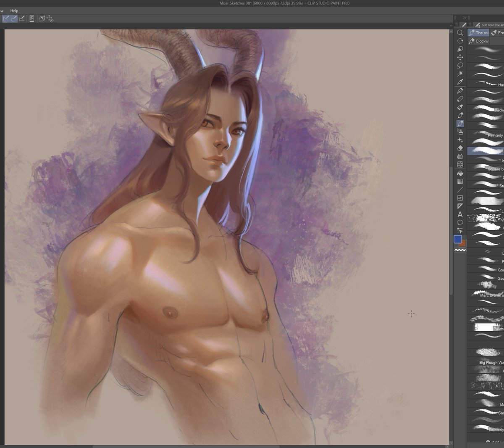The image size is (504, 448).
Task: Choose the 'Painterly' brush preset
Action: (x=486, y=133)
